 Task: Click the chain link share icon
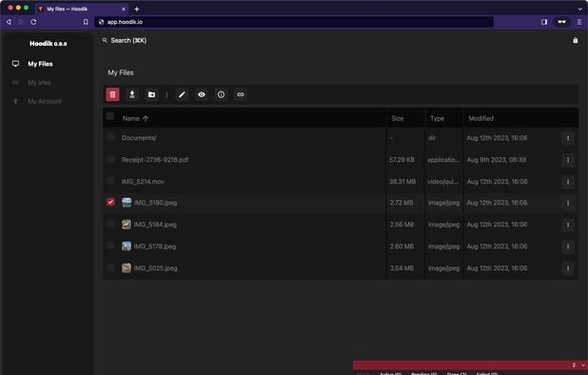(241, 94)
